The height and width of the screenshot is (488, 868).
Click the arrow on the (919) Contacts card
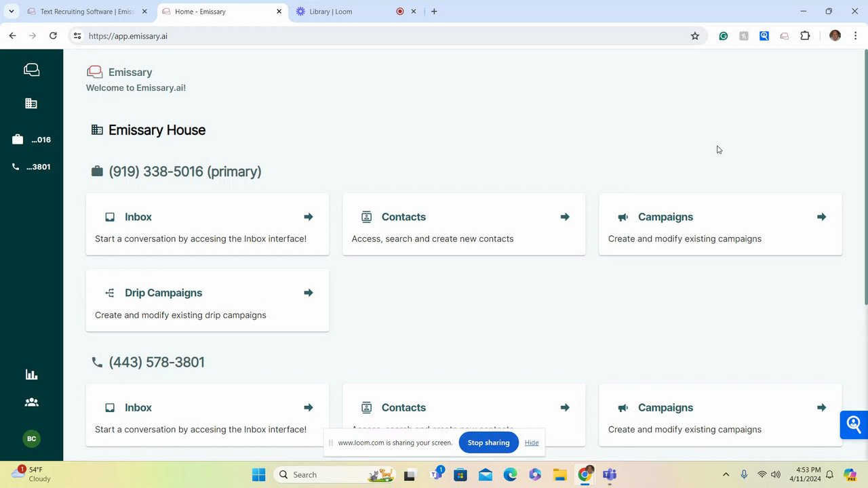(565, 217)
